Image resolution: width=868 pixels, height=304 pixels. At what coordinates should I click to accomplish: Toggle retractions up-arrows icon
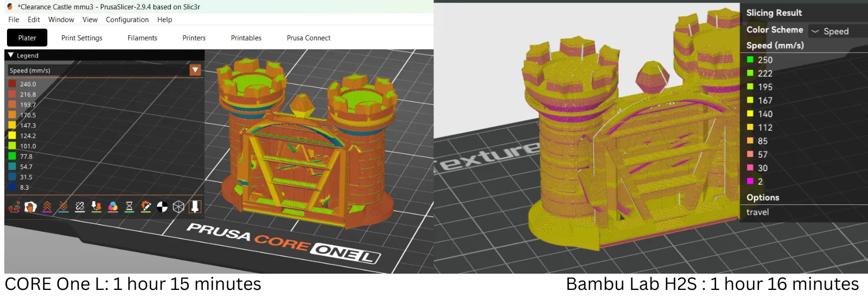pyautogui.click(x=47, y=206)
